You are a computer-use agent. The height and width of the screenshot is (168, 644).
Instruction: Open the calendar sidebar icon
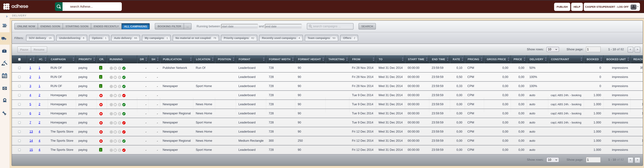[5, 76]
